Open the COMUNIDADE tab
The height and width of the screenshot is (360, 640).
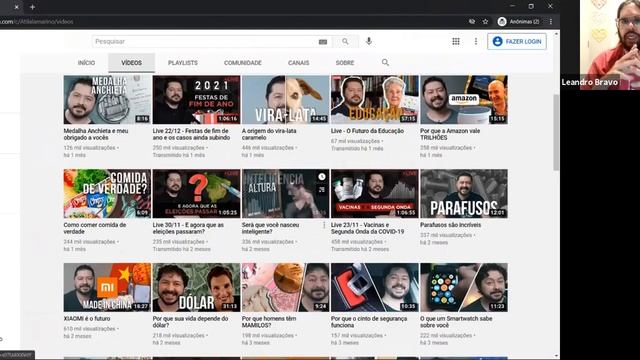tap(242, 63)
